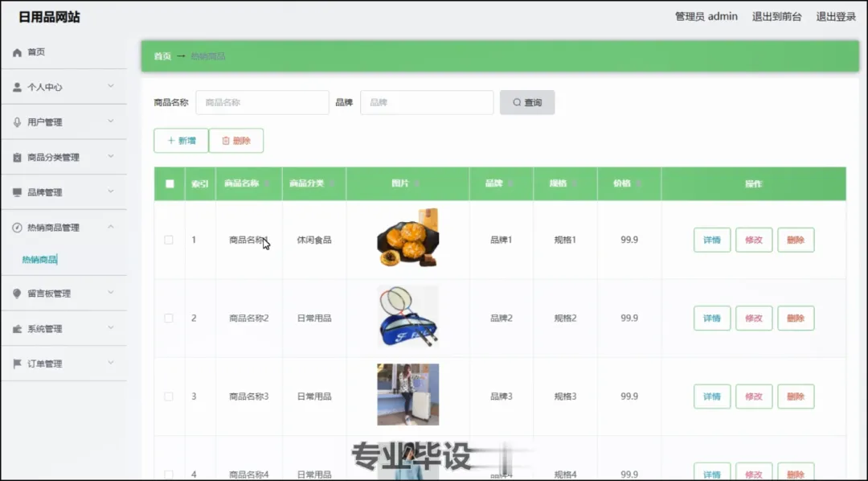Click the 品牌2 cell
This screenshot has height=481, width=868.
pyautogui.click(x=501, y=318)
